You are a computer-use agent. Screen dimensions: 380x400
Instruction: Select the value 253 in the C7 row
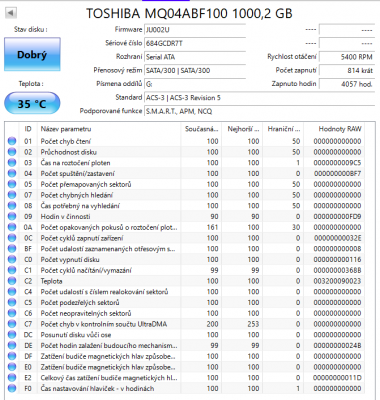click(x=253, y=324)
